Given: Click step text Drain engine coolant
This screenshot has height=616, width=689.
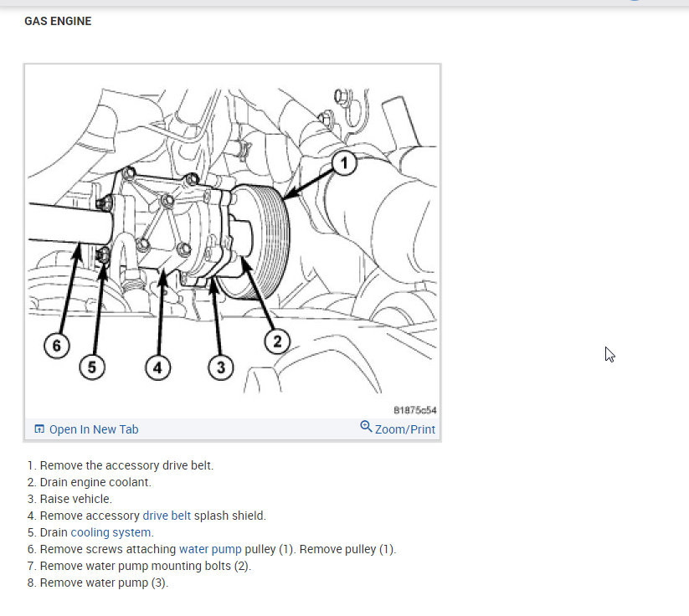Looking at the screenshot, I should (95, 482).
